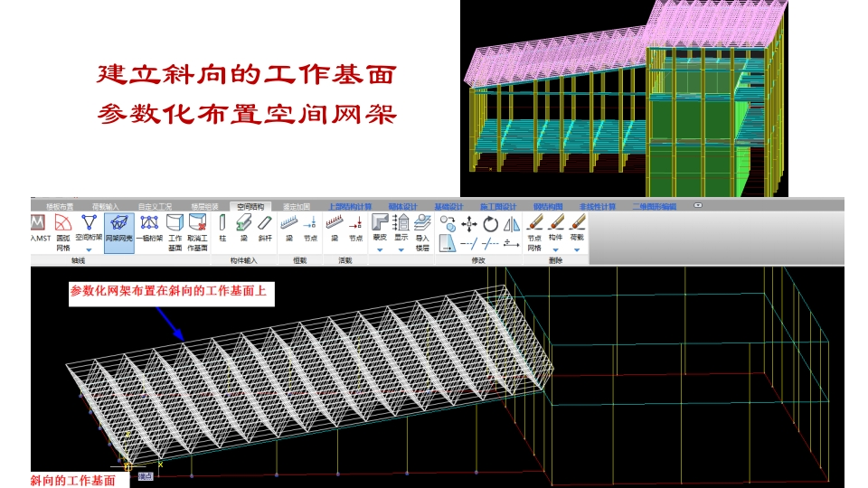Click the mirror icon in 修改 group
The width and height of the screenshot is (868, 488).
click(x=511, y=224)
